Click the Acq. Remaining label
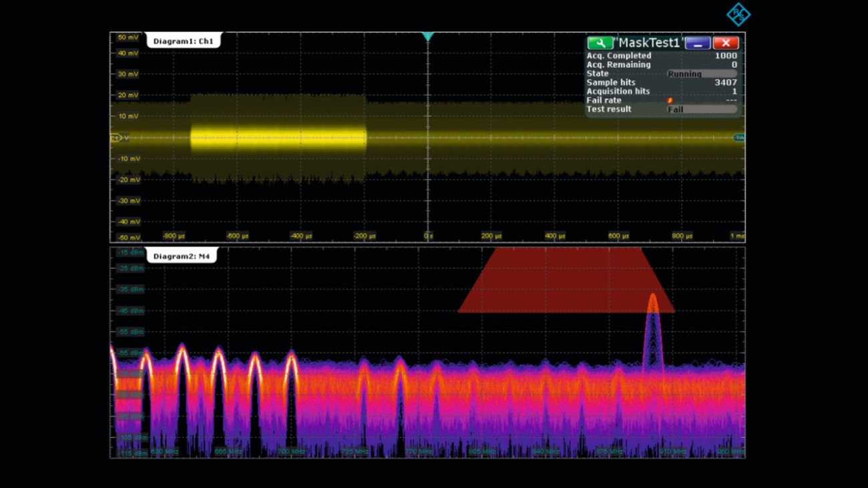The width and height of the screenshot is (868, 488). pos(618,65)
